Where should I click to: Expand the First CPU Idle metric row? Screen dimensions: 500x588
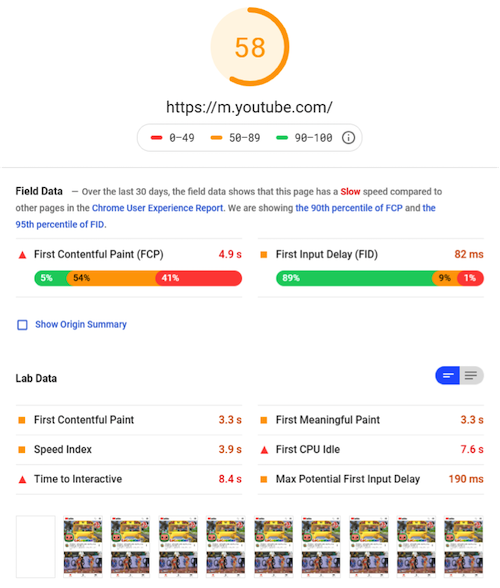[x=371, y=449]
